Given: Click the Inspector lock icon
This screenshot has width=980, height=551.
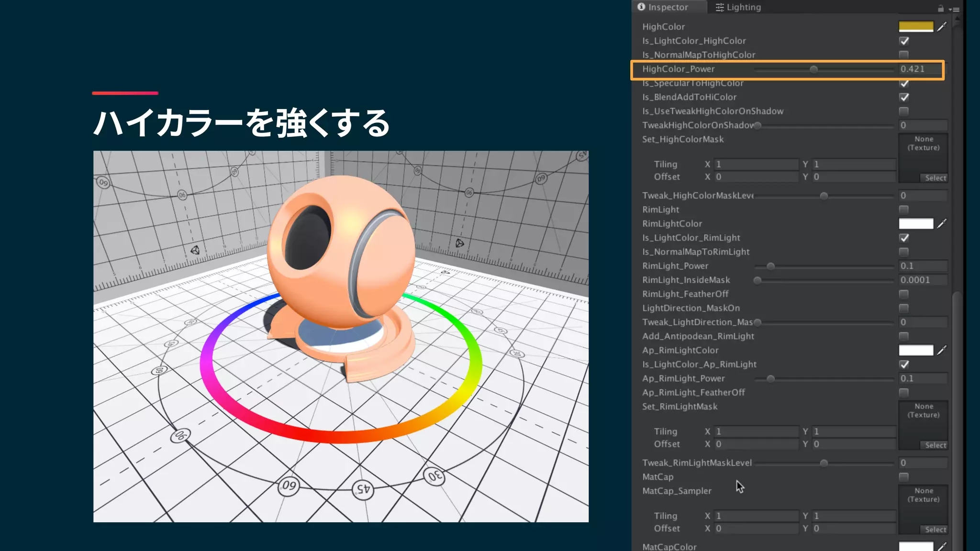Looking at the screenshot, I should [x=941, y=8].
